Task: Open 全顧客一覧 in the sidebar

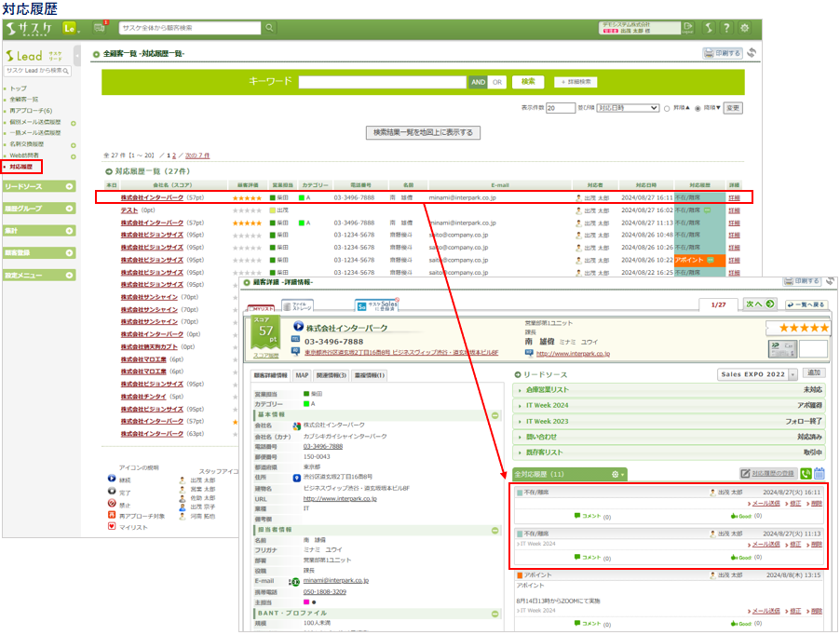Action: [x=24, y=100]
